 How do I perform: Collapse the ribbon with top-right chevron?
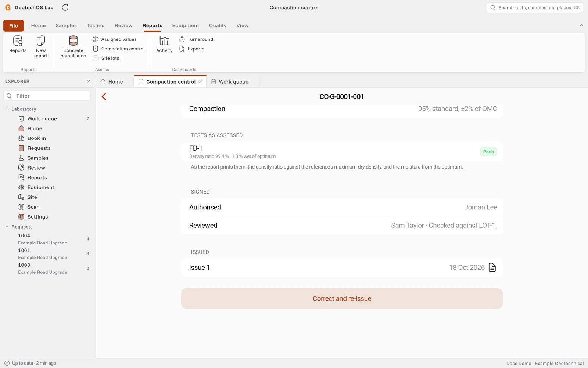tap(581, 25)
